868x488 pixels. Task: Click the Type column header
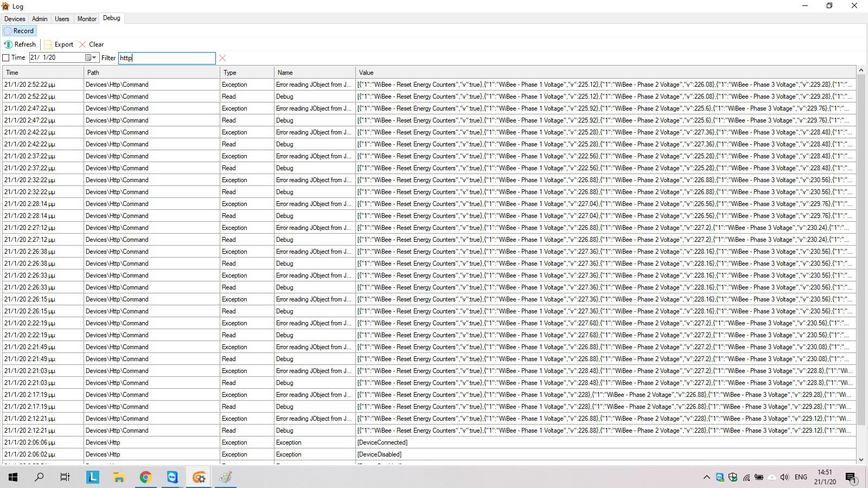coord(246,73)
